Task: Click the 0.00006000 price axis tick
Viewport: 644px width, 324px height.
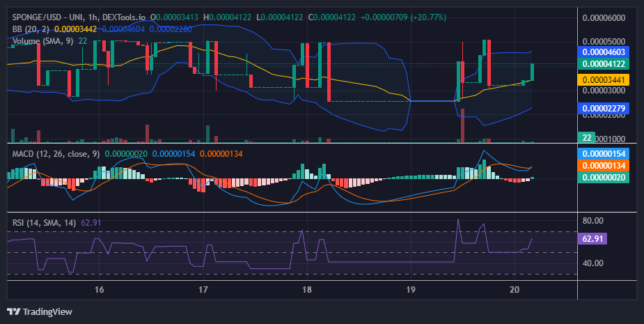Action: pyautogui.click(x=604, y=17)
